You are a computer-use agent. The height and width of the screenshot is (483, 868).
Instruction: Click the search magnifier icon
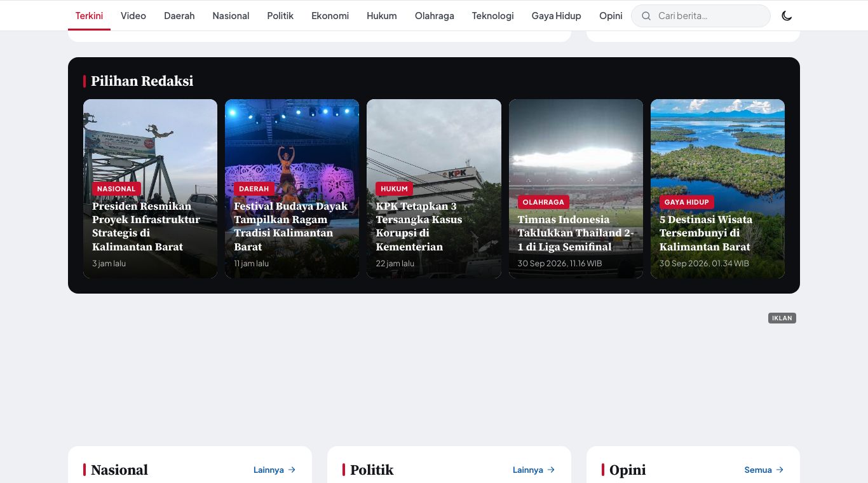646,16
